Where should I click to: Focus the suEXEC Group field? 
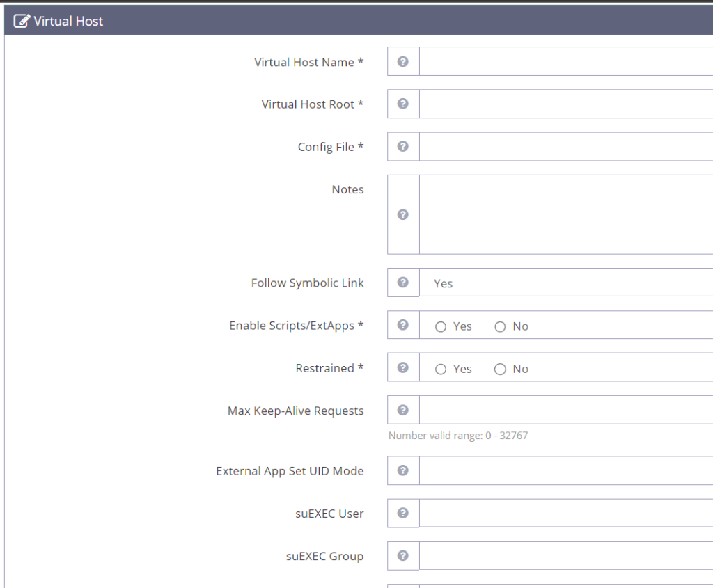(566, 555)
